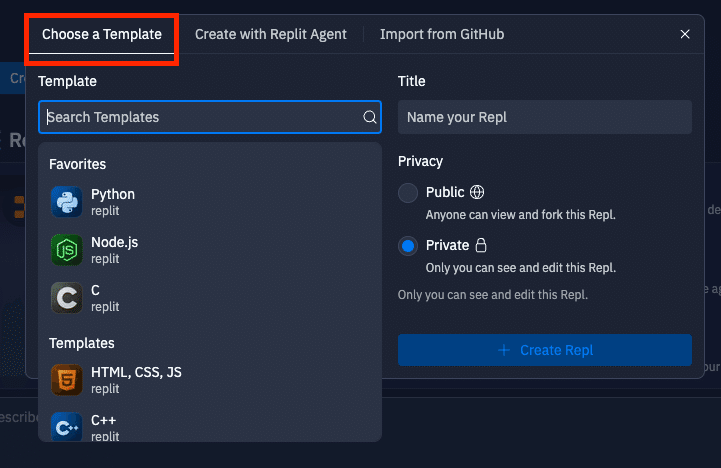Image resolution: width=721 pixels, height=468 pixels.
Task: Switch to Create with Replit Agent tab
Action: pos(270,34)
